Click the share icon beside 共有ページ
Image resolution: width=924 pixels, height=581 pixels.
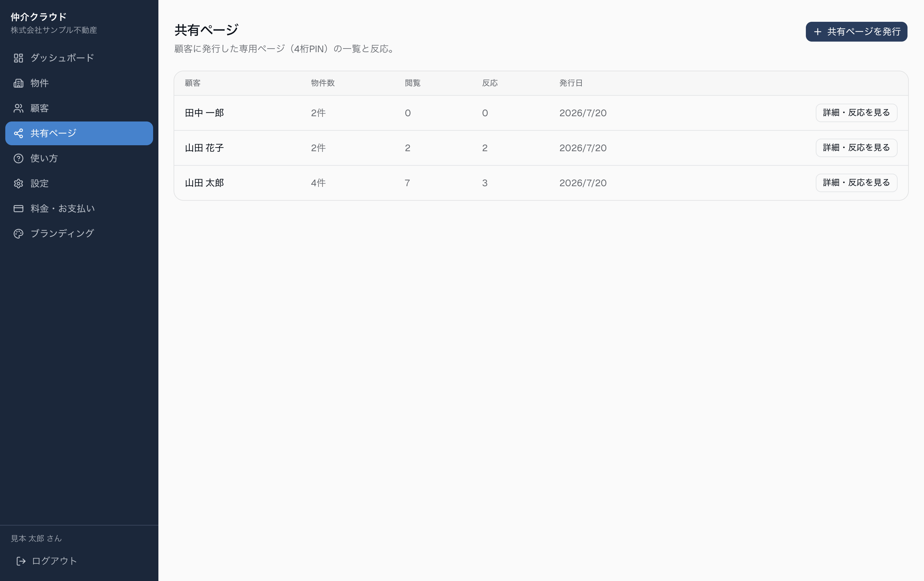pyautogui.click(x=18, y=133)
